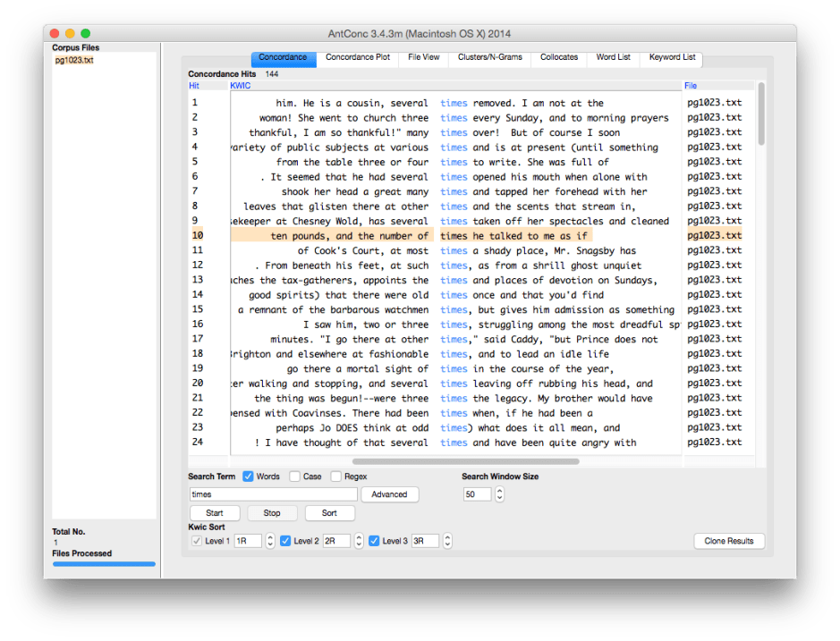Uncheck the Level 2 Kwic Sort option
The image size is (840, 641).
tap(285, 540)
